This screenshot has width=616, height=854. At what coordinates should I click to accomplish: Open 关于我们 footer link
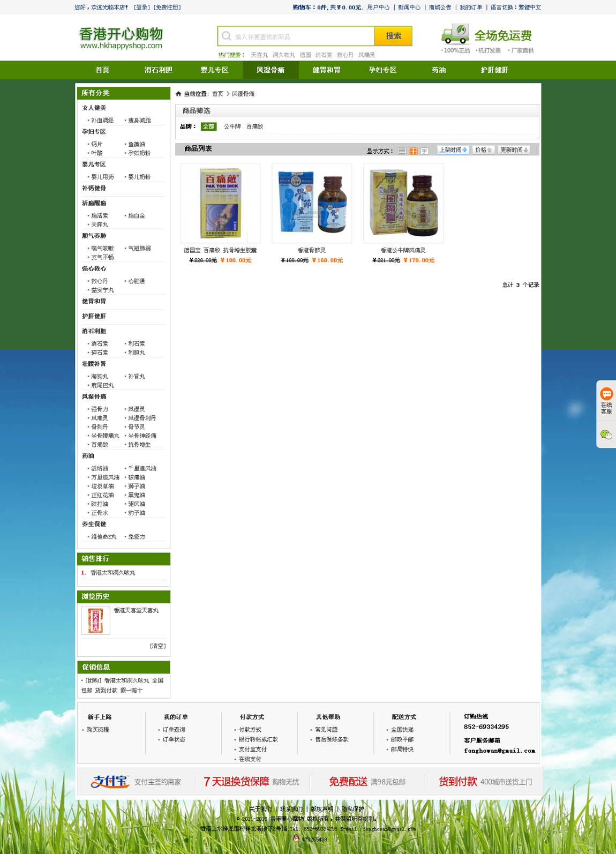click(x=260, y=809)
